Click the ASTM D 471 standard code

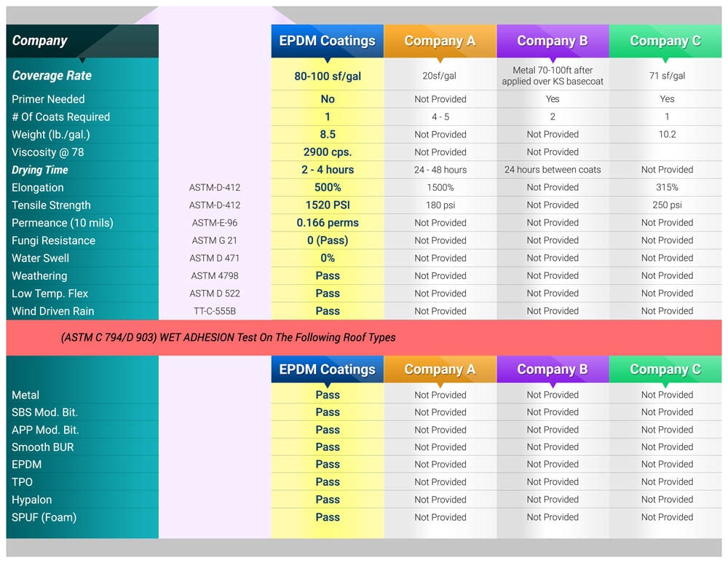[x=215, y=259]
